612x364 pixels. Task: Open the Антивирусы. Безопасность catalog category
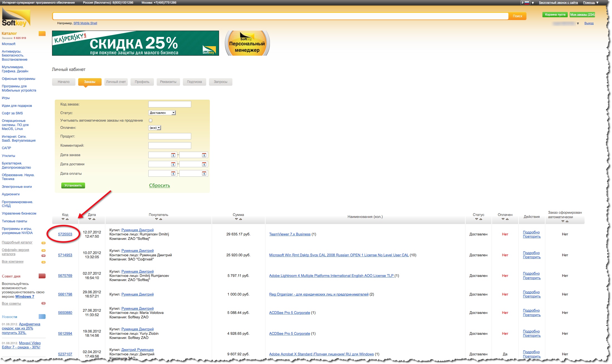point(15,55)
